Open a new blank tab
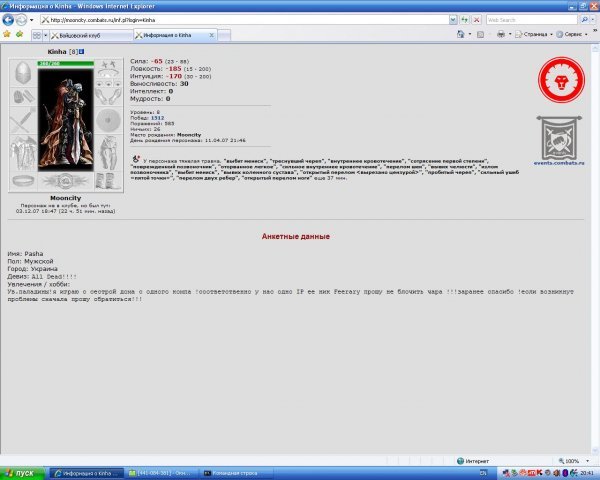Image resolution: width=600 pixels, height=480 pixels. tap(224, 35)
